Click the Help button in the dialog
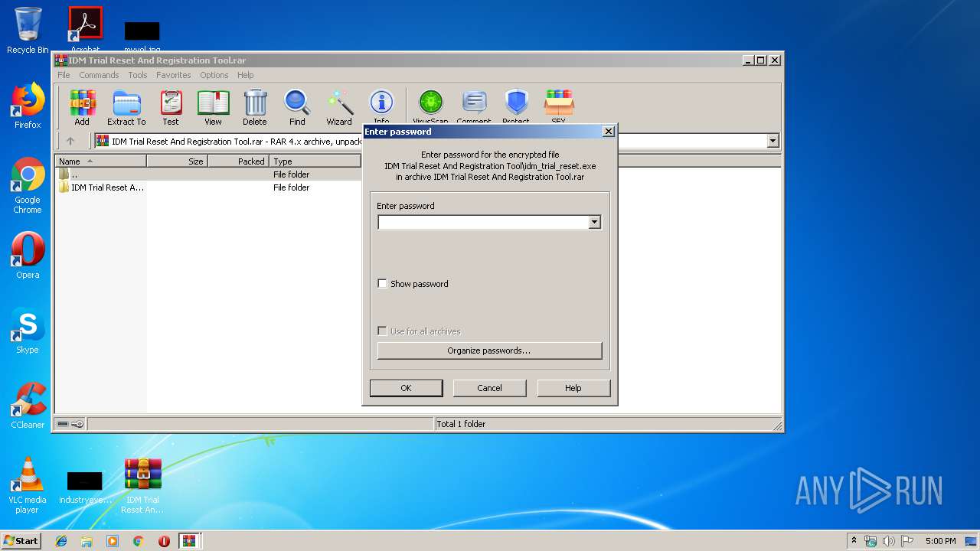The height and width of the screenshot is (551, 980). pos(573,388)
